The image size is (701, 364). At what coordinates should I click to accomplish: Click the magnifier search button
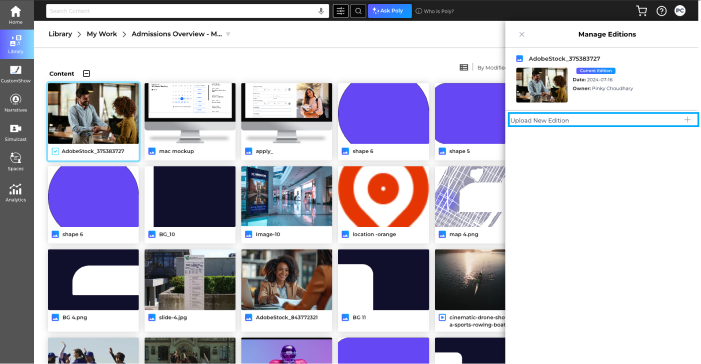pyautogui.click(x=358, y=11)
